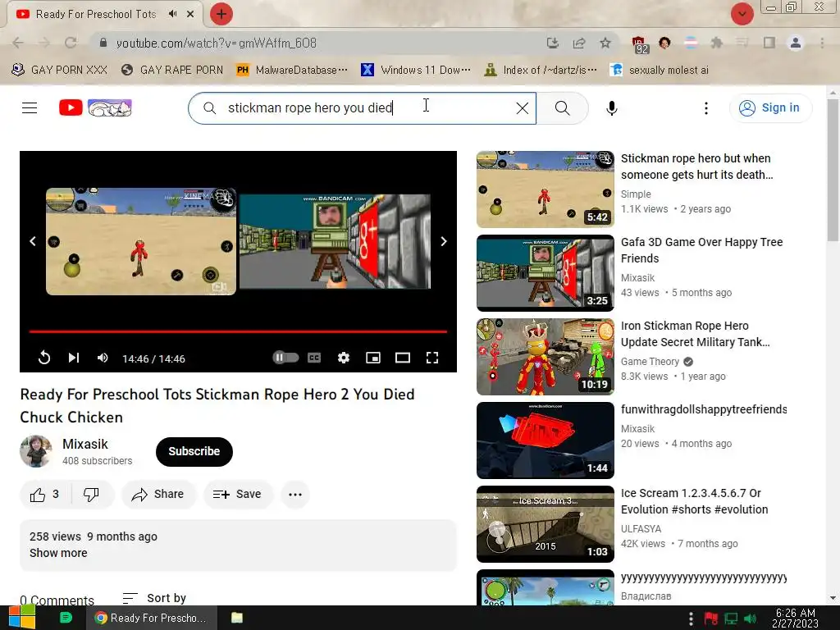Open YouTube settings three-dot menu
The image size is (840, 630).
pyautogui.click(x=706, y=108)
